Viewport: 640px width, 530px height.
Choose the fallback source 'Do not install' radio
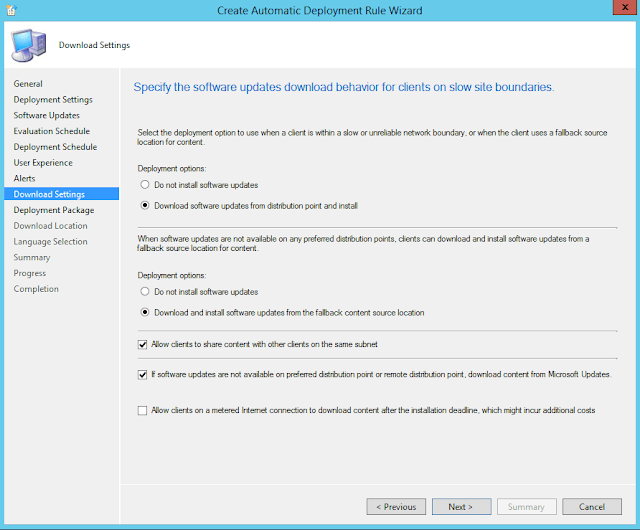point(145,292)
